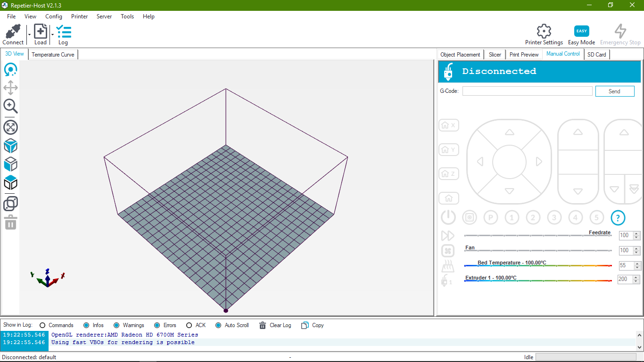Viewport: 644px width, 362px height.
Task: Click the Send G-Code button
Action: (615, 91)
